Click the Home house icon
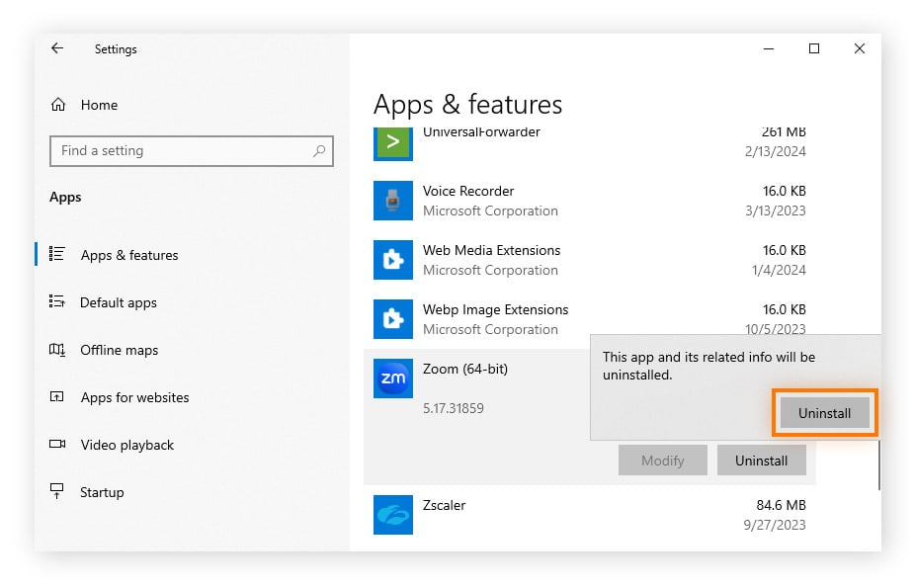Screen dimensions: 915x588 click(x=58, y=105)
